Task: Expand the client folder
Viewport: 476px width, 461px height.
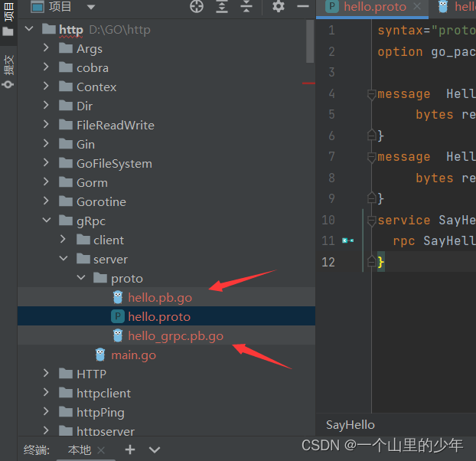Action: (x=63, y=239)
